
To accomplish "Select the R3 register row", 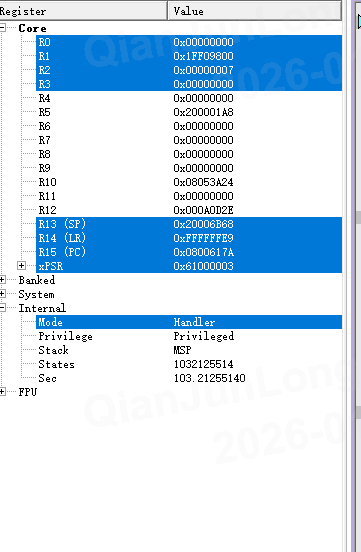I will click(x=189, y=84).
